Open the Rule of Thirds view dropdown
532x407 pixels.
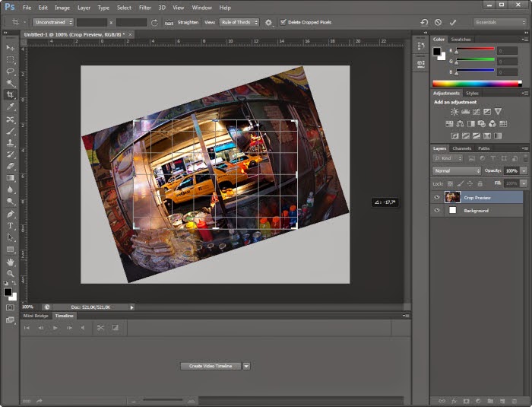pyautogui.click(x=239, y=22)
